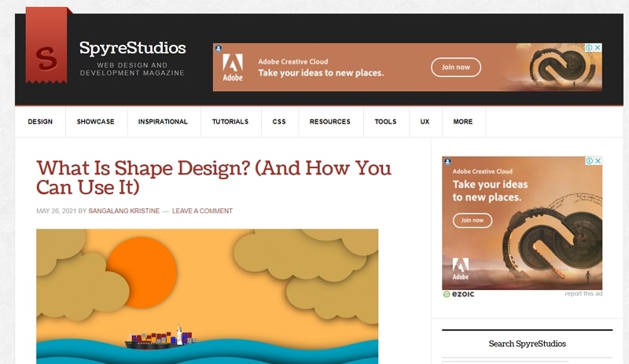629x364 pixels.
Task: Click Join now in the sidebar ad
Action: [473, 220]
